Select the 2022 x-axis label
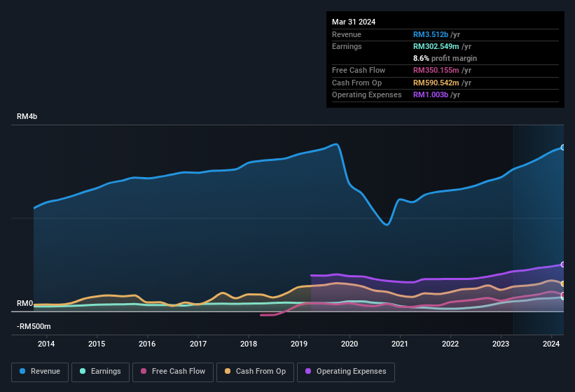The height and width of the screenshot is (392, 575). point(450,344)
